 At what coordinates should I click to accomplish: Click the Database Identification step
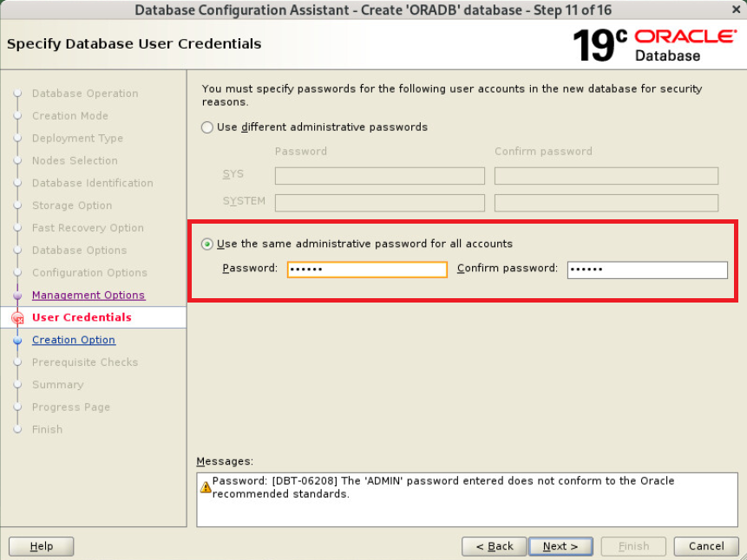click(93, 183)
